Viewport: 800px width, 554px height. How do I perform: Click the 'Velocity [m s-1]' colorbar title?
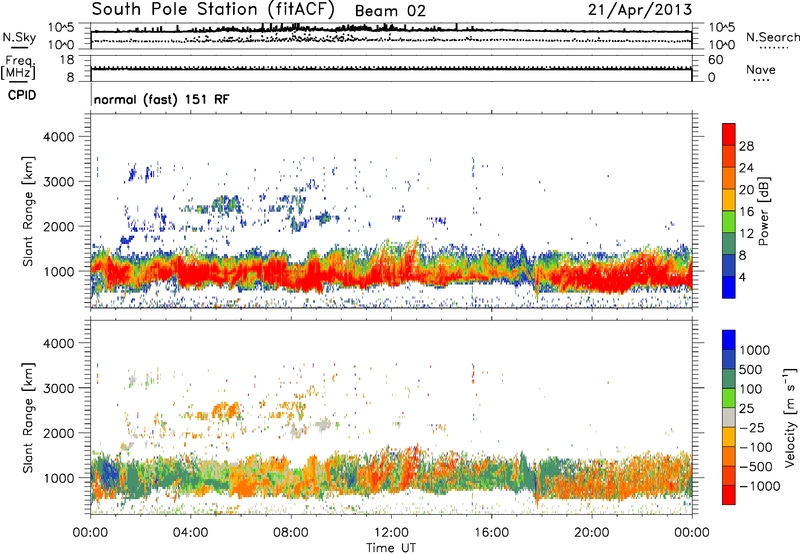coord(790,417)
